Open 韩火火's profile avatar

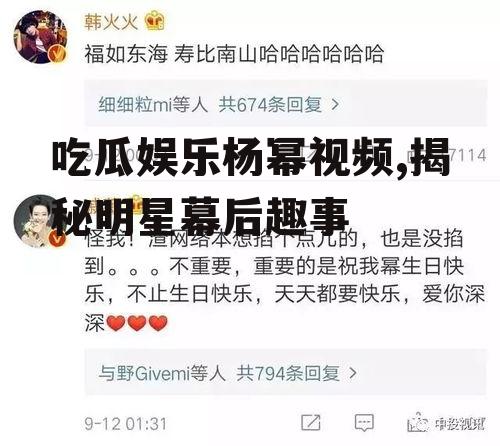pos(40,37)
